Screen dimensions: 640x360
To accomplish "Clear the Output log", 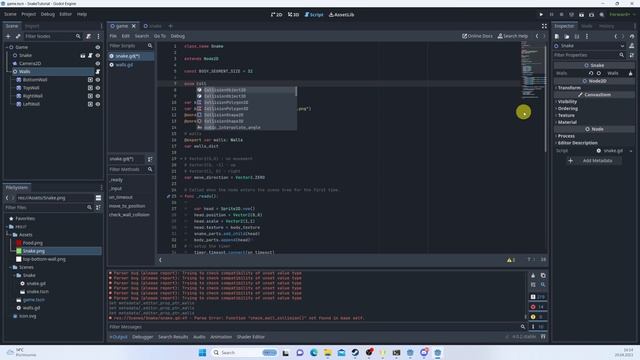I will point(533,276).
